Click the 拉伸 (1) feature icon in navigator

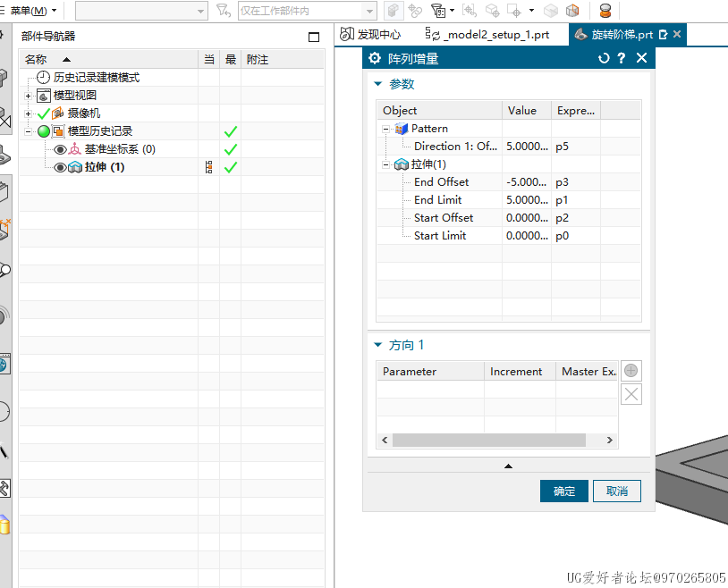[x=76, y=167]
